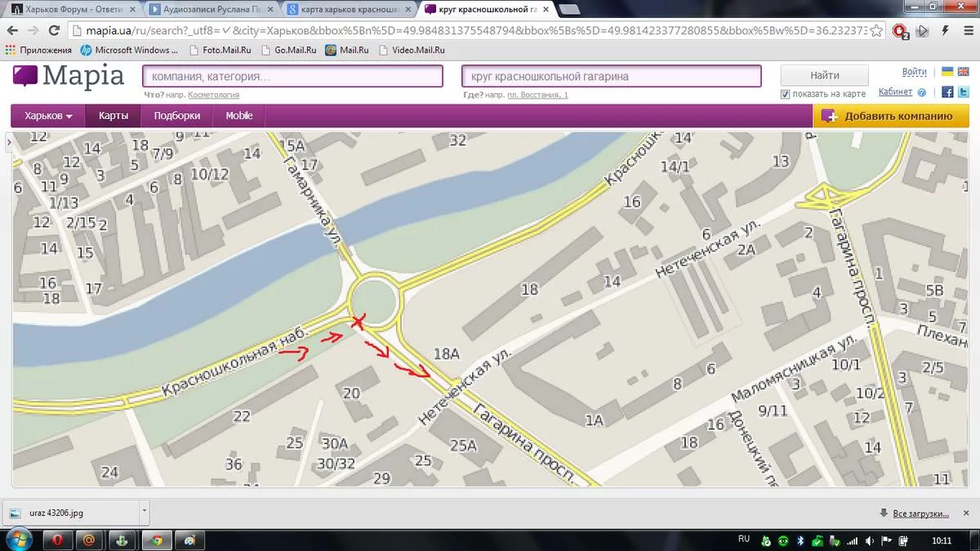Image resolution: width=980 pixels, height=551 pixels.
Task: Open the AdBlock extension icon
Action: tap(900, 31)
